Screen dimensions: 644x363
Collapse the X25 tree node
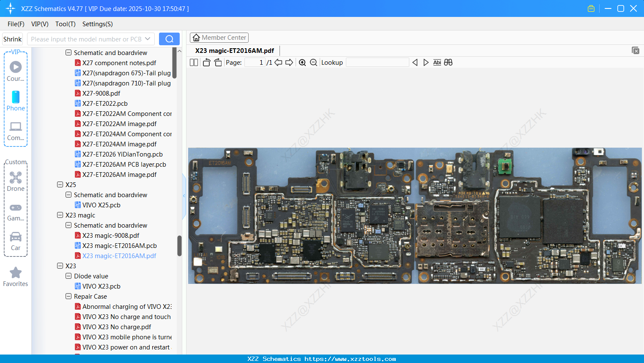(x=60, y=185)
